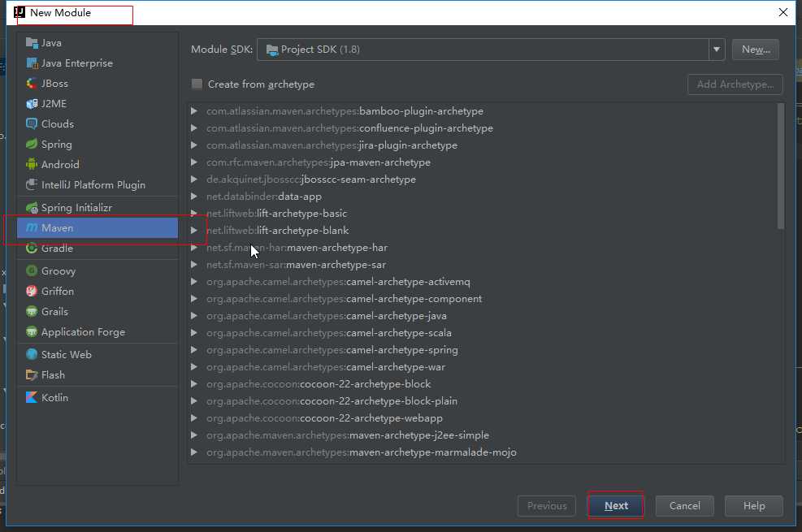Viewport: 802px width, 532px height.
Task: Click the Next button
Action: click(616, 505)
